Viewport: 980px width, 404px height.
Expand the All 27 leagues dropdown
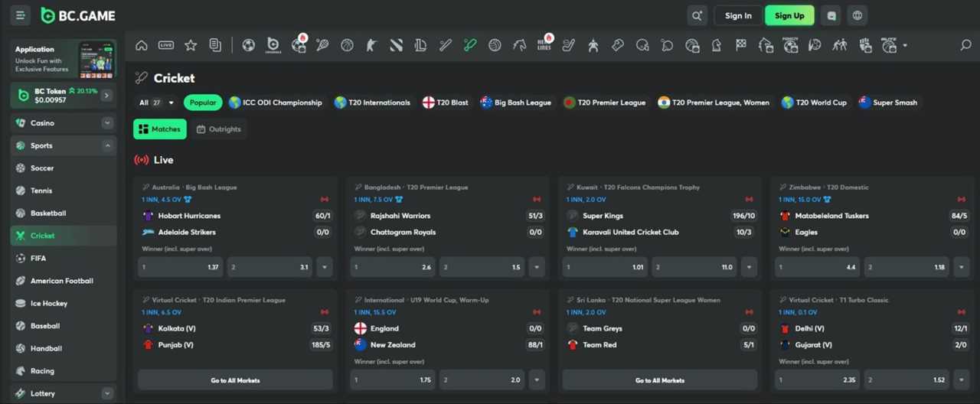pos(156,103)
